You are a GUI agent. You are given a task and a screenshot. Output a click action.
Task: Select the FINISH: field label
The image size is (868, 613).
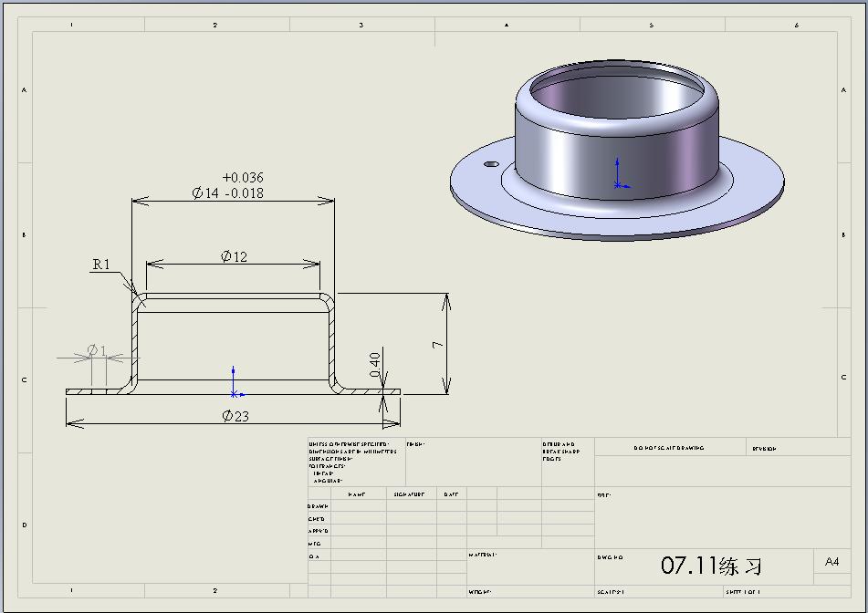(415, 444)
